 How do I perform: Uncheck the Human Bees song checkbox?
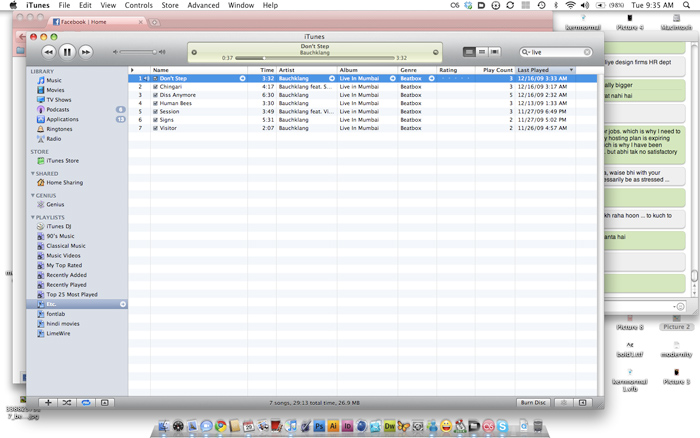[x=155, y=104]
